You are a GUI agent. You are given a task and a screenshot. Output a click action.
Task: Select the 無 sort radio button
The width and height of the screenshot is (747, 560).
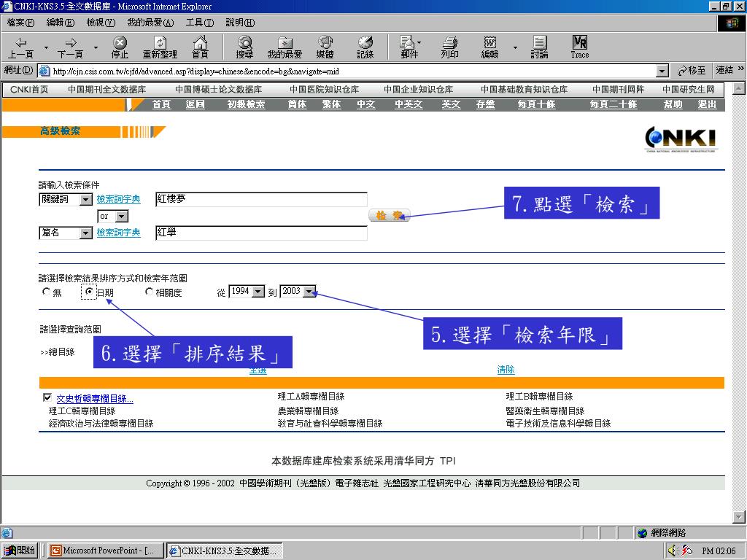tap(46, 292)
